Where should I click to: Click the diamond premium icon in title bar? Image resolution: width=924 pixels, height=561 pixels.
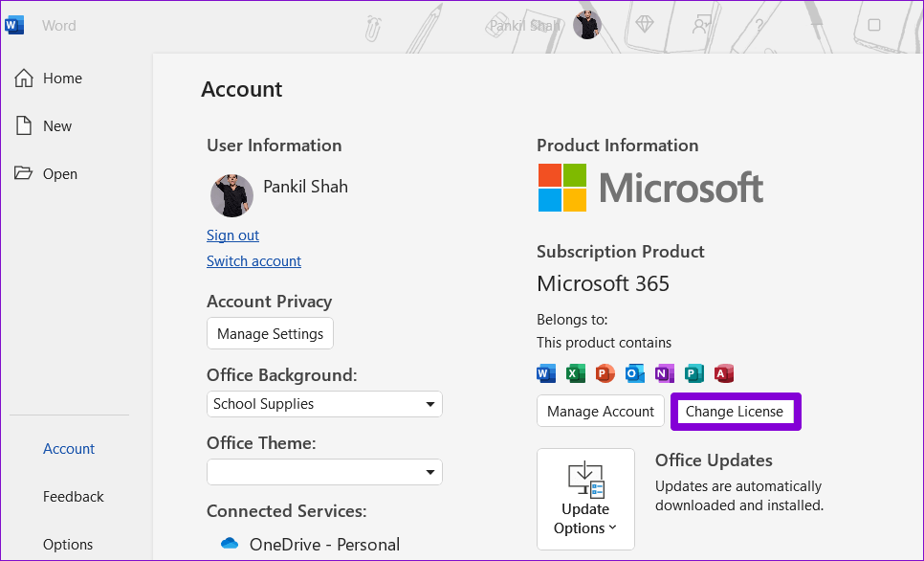(645, 24)
